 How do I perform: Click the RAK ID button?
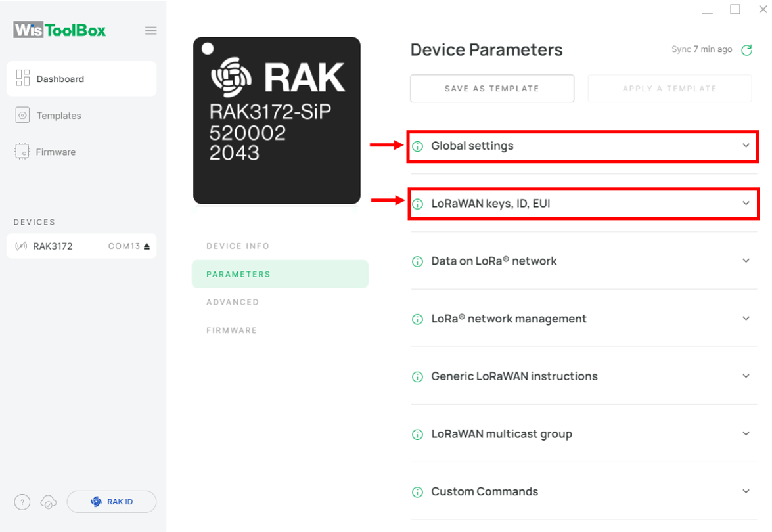click(x=112, y=502)
